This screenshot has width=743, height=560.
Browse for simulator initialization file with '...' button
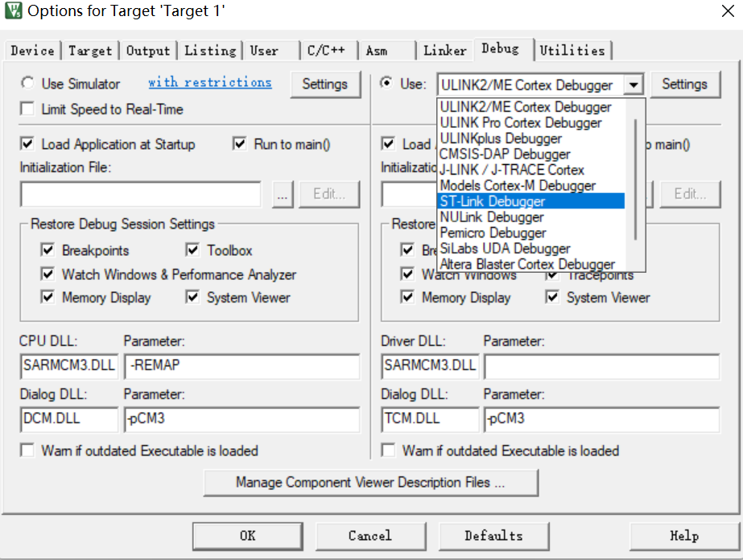[x=283, y=194]
